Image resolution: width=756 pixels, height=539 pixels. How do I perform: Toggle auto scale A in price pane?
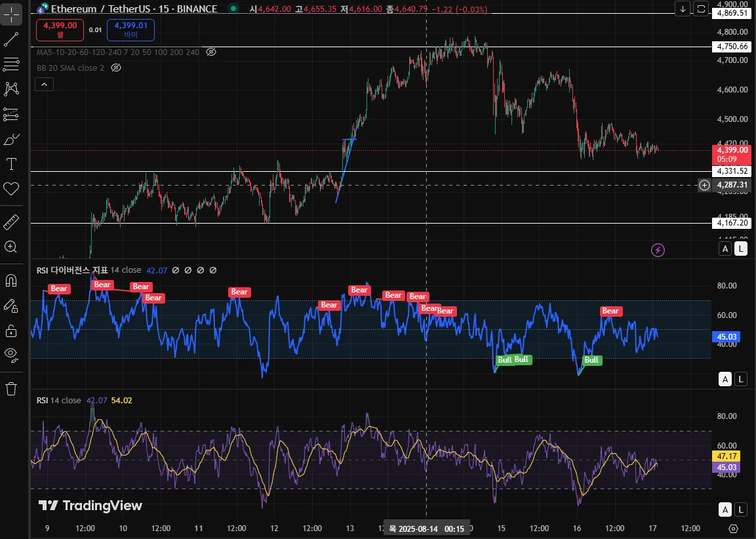pyautogui.click(x=725, y=249)
